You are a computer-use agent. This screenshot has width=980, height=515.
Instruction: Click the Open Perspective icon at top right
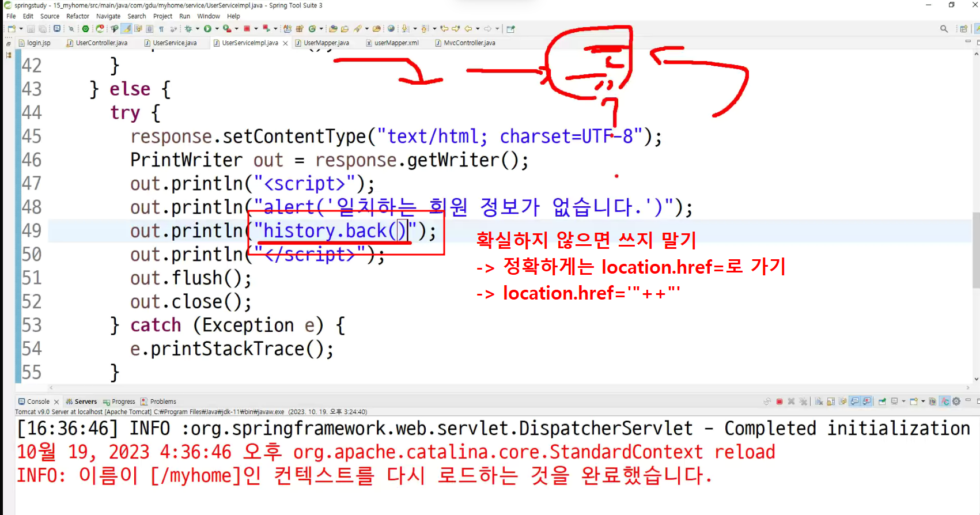tap(964, 29)
